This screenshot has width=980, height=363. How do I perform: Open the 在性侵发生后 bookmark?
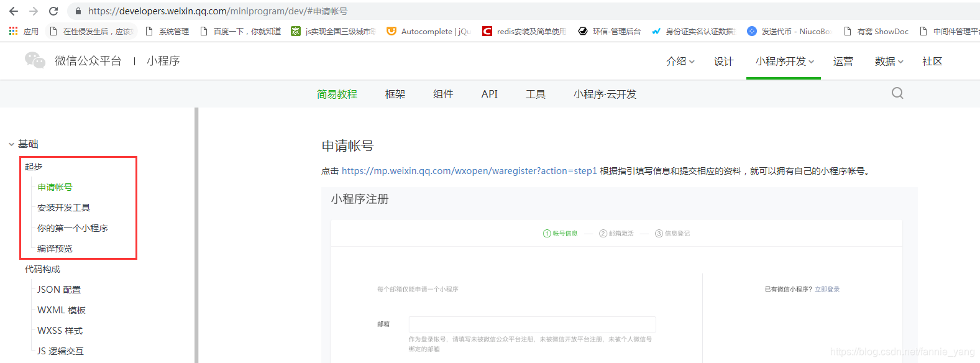point(91,31)
